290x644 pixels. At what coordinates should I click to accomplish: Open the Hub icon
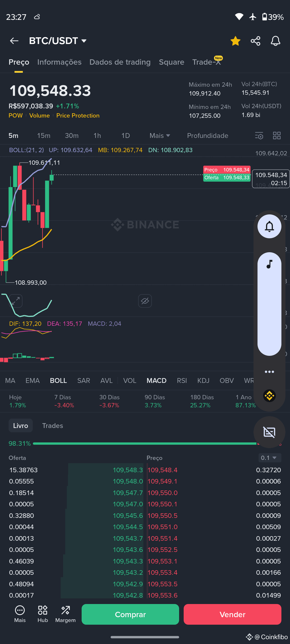pyautogui.click(x=43, y=614)
